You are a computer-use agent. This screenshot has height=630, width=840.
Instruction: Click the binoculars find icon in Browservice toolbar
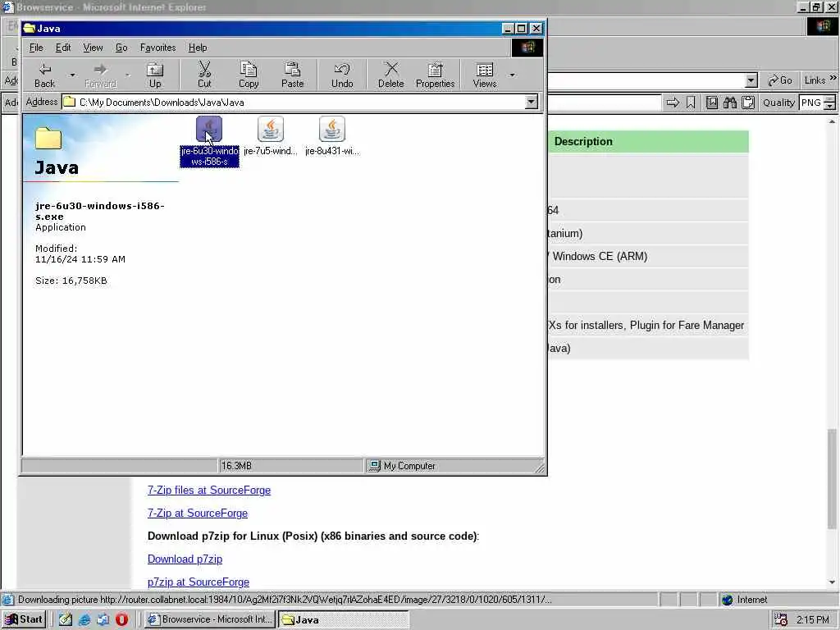pyautogui.click(x=729, y=103)
